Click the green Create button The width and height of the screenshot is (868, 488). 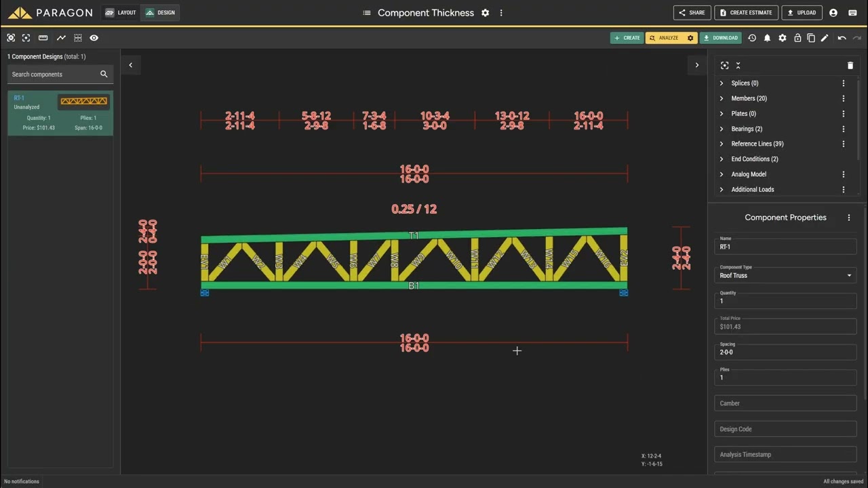click(627, 38)
